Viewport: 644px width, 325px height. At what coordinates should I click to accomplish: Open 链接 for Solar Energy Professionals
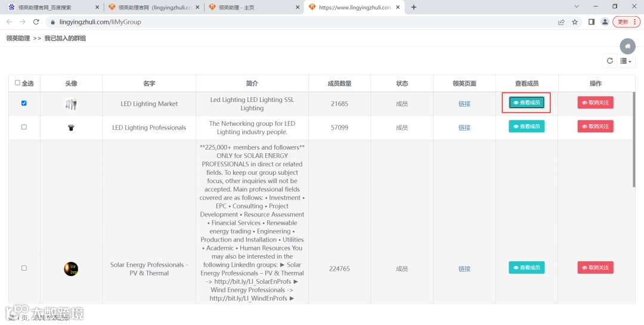coord(465,269)
